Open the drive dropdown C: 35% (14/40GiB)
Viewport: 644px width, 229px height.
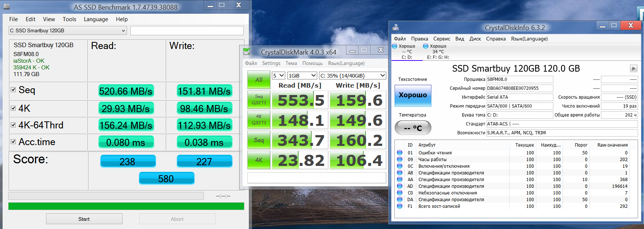pos(352,75)
